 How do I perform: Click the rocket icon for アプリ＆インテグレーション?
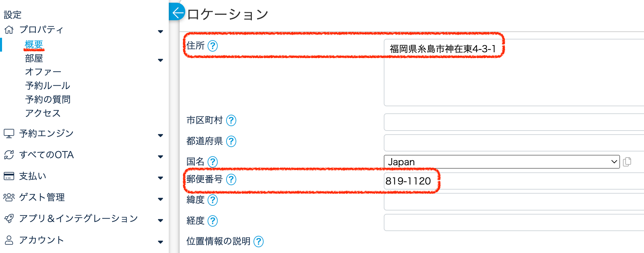9,219
